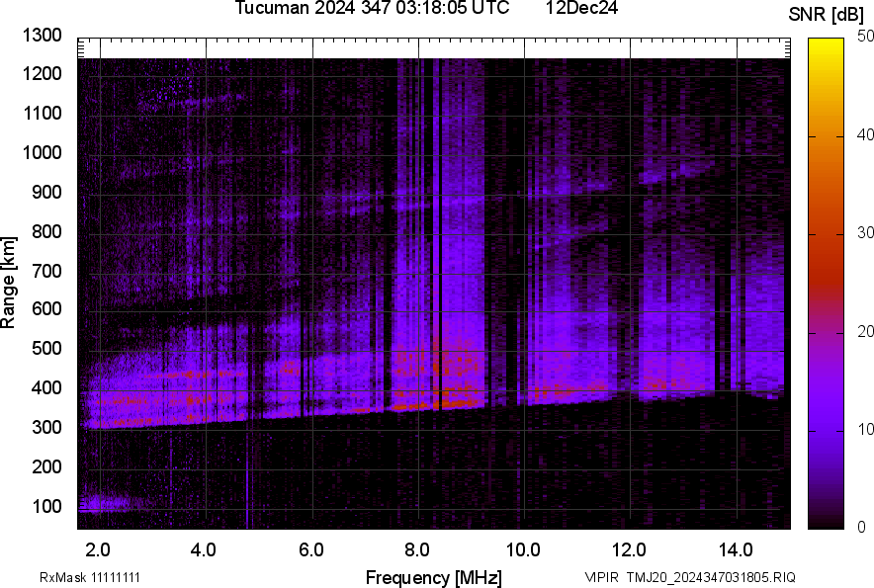Image resolution: width=874 pixels, height=588 pixels.
Task: Click range tick label 100
Action: [x=46, y=506]
